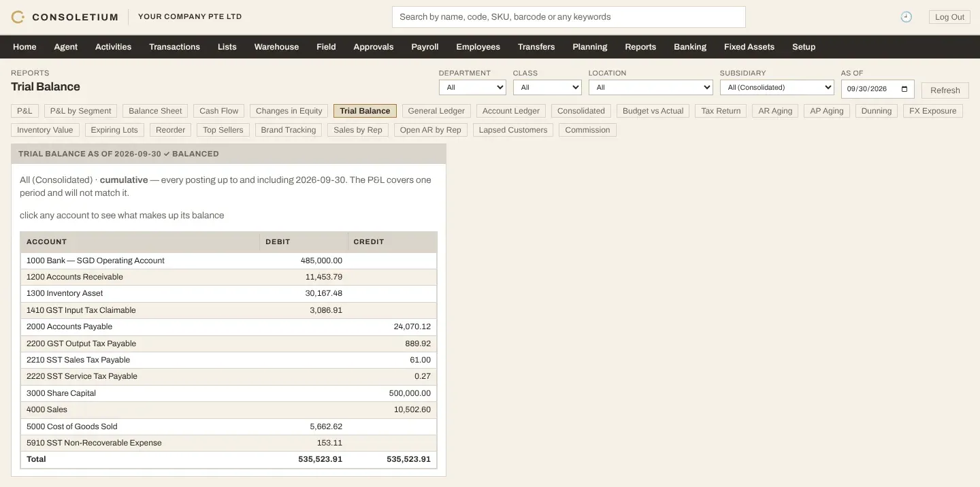Image resolution: width=980 pixels, height=487 pixels.
Task: Open the Approvals menu
Action: coord(374,47)
